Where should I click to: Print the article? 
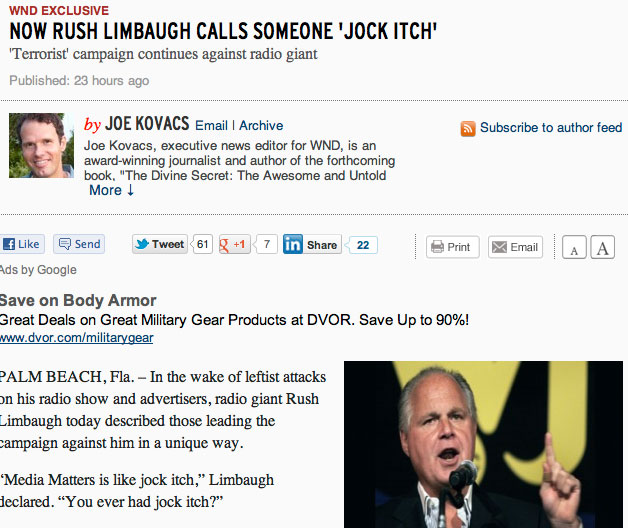pos(453,247)
